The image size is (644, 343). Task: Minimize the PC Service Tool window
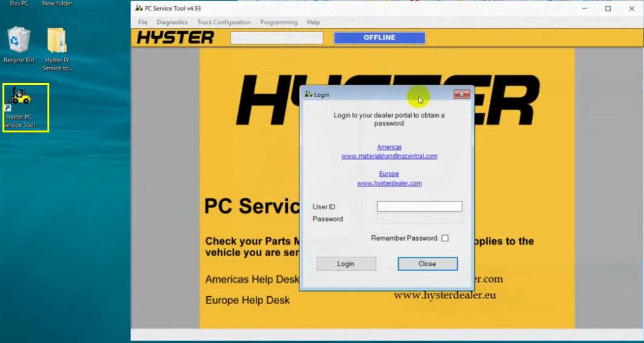coord(584,9)
